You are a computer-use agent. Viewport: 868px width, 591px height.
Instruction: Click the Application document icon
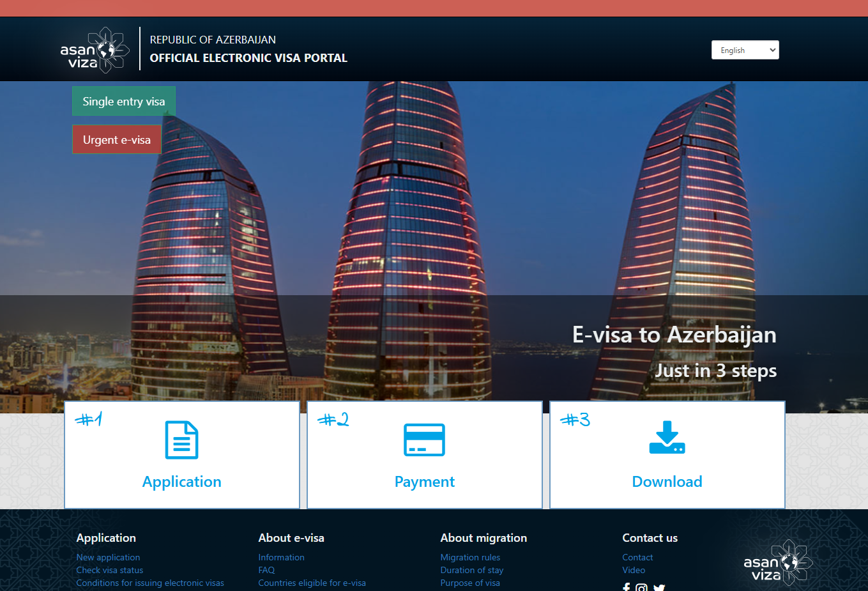[x=181, y=440]
